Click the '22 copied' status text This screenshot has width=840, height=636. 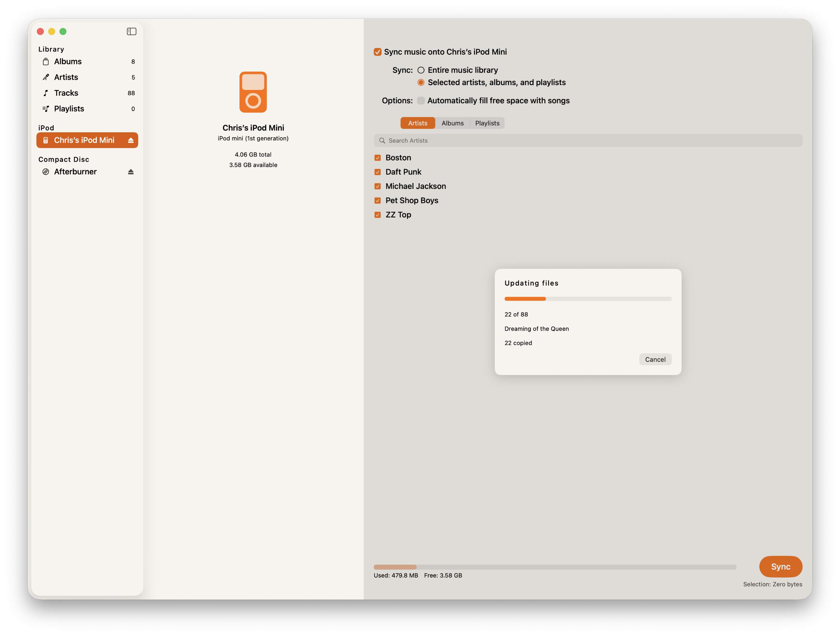coord(518,343)
